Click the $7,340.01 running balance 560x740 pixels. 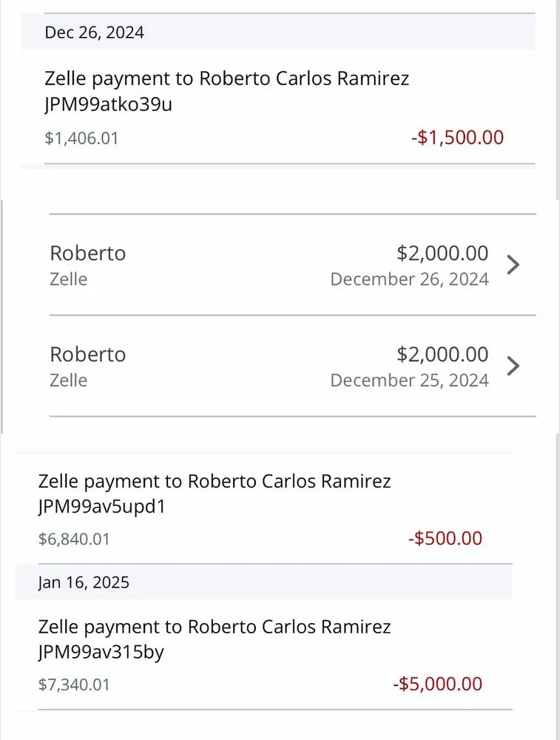click(74, 685)
